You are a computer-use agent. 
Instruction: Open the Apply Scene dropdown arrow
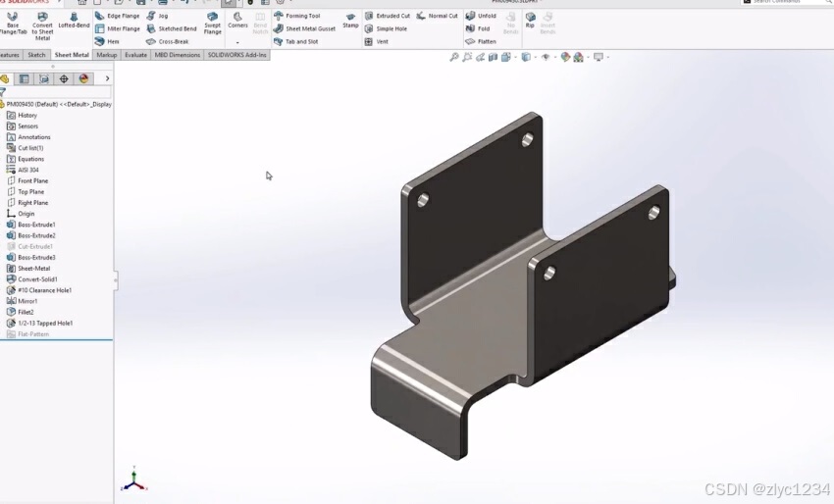click(589, 57)
